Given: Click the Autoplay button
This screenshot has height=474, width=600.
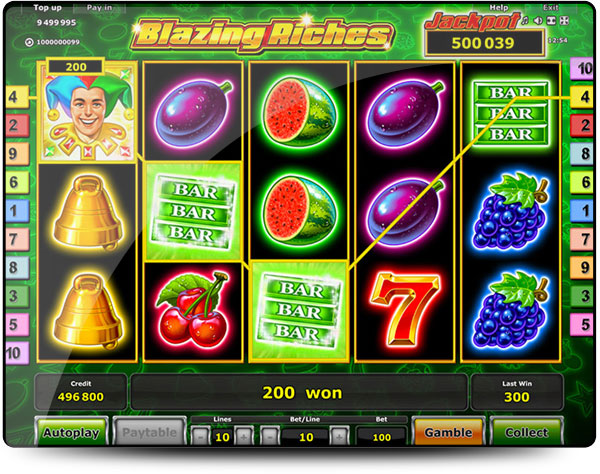Looking at the screenshot, I should coord(71,433).
